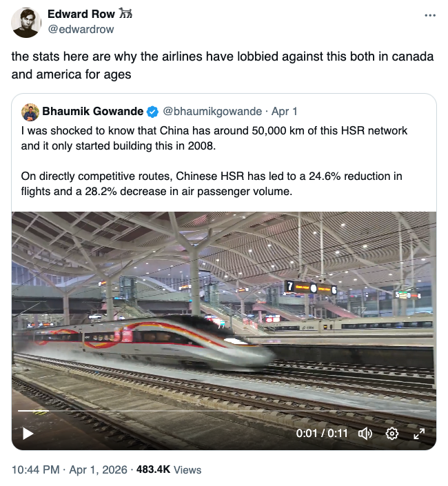Viewport: 448px width, 486px height.
Task: Click the emoji beside Edward Row's name
Action: point(125,14)
